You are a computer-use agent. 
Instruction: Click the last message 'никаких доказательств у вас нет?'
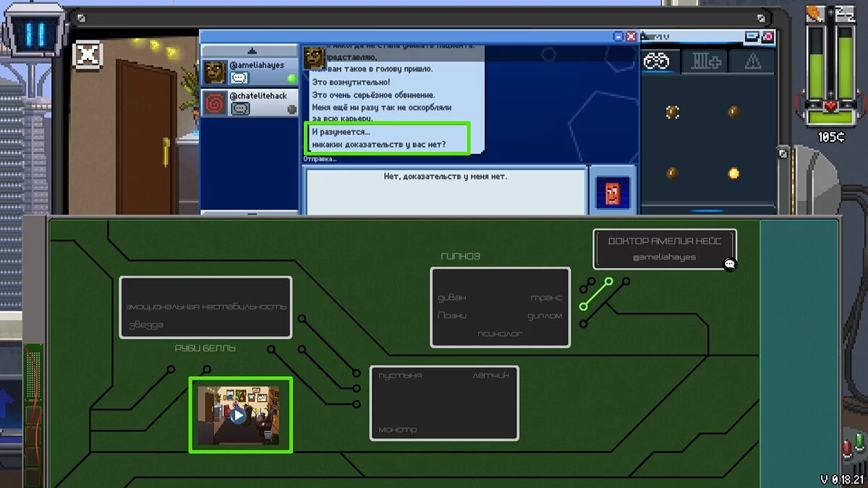pyautogui.click(x=378, y=145)
